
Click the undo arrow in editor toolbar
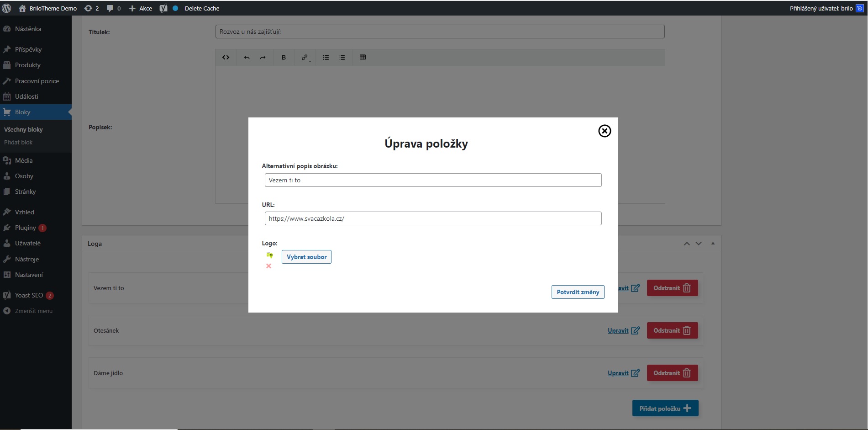(247, 58)
